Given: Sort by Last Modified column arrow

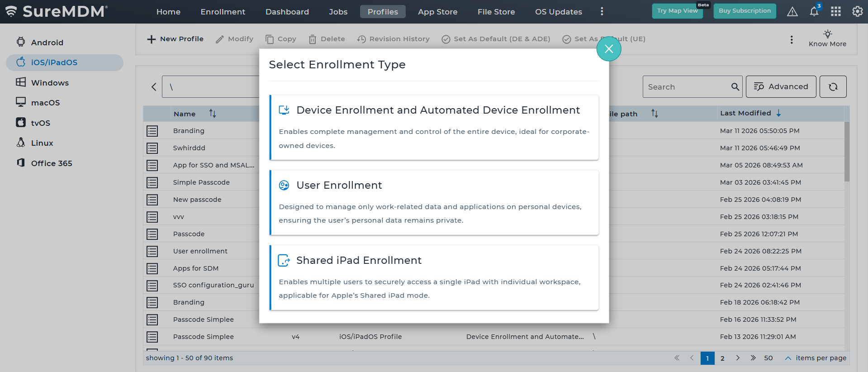Looking at the screenshot, I should point(778,114).
